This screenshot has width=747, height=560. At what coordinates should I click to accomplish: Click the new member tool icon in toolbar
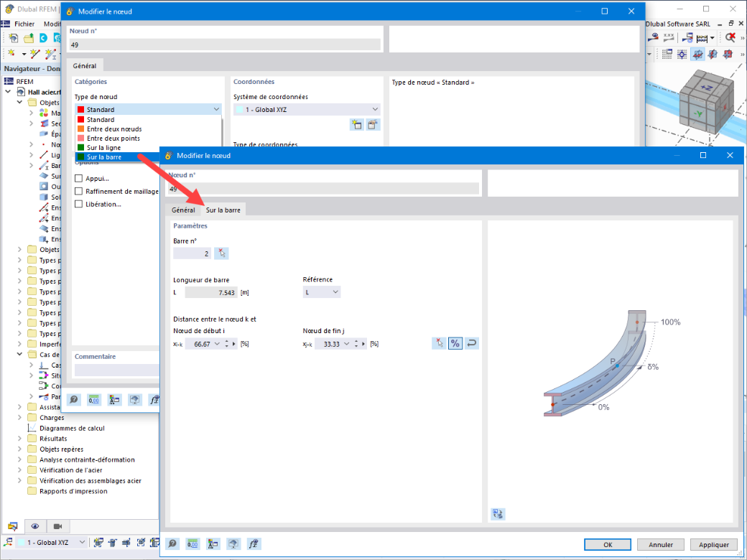tap(50, 53)
